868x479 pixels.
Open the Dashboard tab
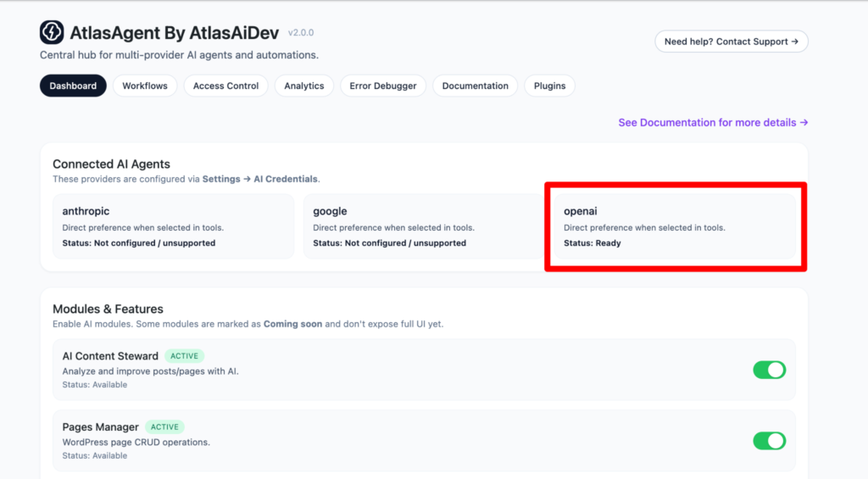coord(73,86)
